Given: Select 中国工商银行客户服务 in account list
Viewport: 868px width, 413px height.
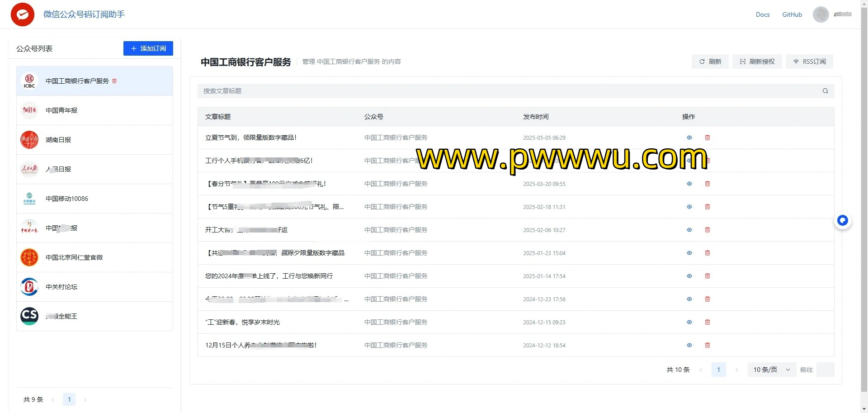Looking at the screenshot, I should click(x=94, y=81).
